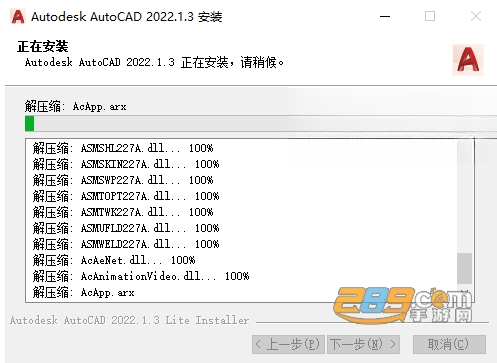Select log line ASMSWP227A.dll 100%
Image resolution: width=497 pixels, height=363 pixels.
click(123, 180)
